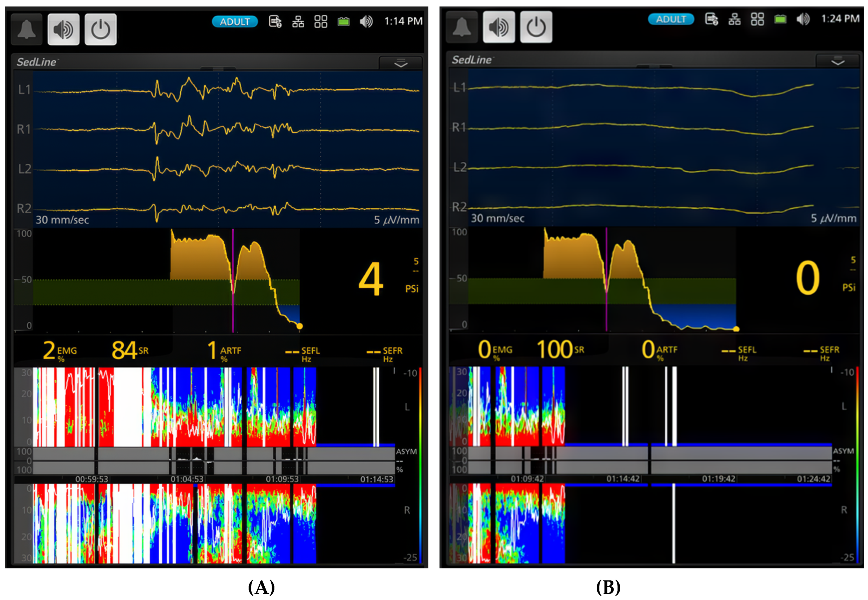The image size is (868, 600).
Task: Click the volume speaker icon near 1:14 PM
Action: [x=366, y=21]
